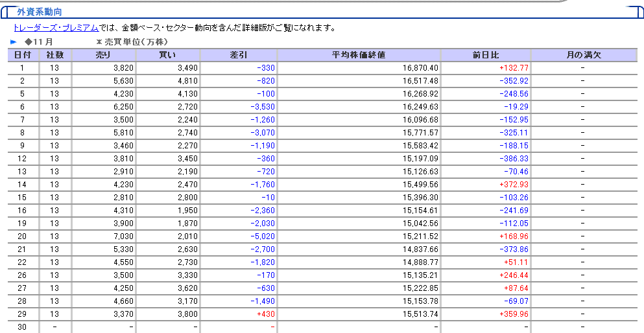Select the 売り column header
This screenshot has height=333, width=644.
[x=103, y=55]
